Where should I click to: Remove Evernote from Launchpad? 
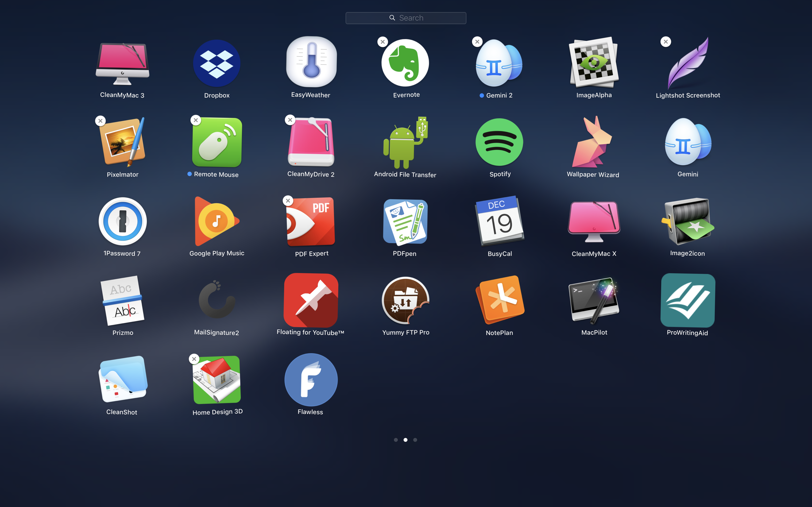click(382, 42)
